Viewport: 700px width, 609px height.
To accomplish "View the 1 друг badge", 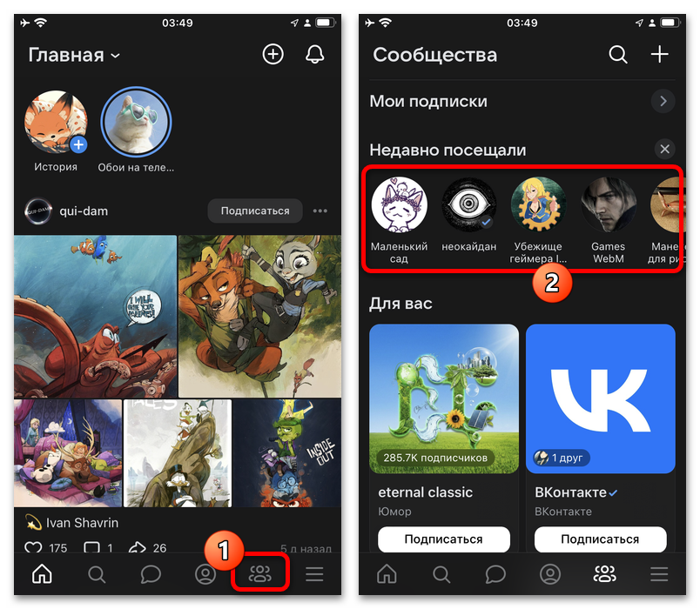I will coord(562,458).
